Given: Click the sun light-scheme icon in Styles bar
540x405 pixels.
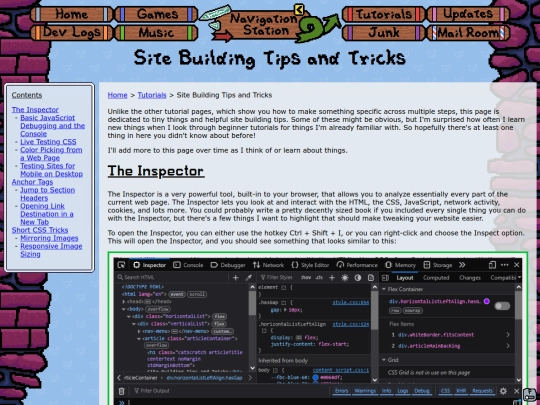Looking at the screenshot, I should 345,278.
